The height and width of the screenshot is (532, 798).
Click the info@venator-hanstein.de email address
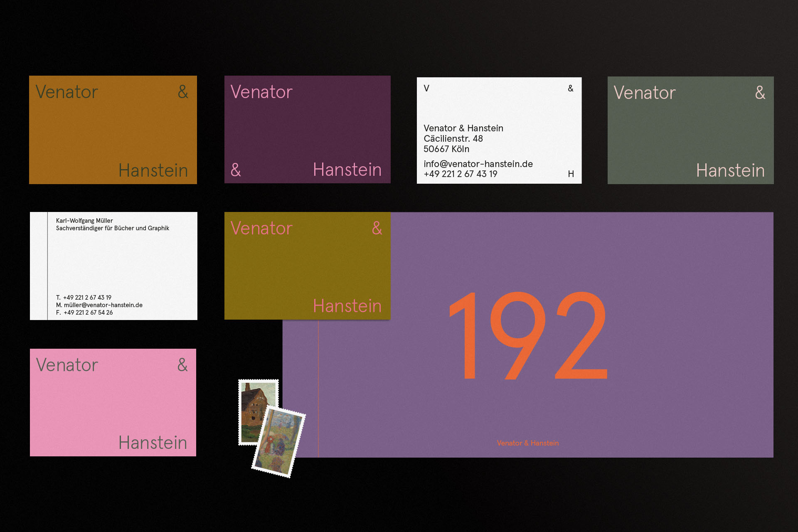click(x=478, y=164)
